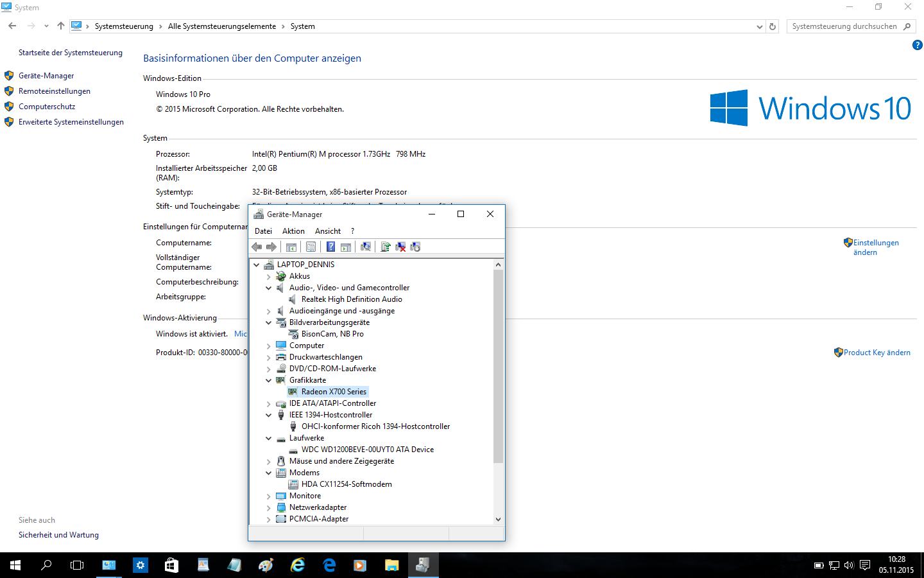Click the Update driver software toolbar icon
Viewport: 924px width, 578px height.
pos(385,247)
